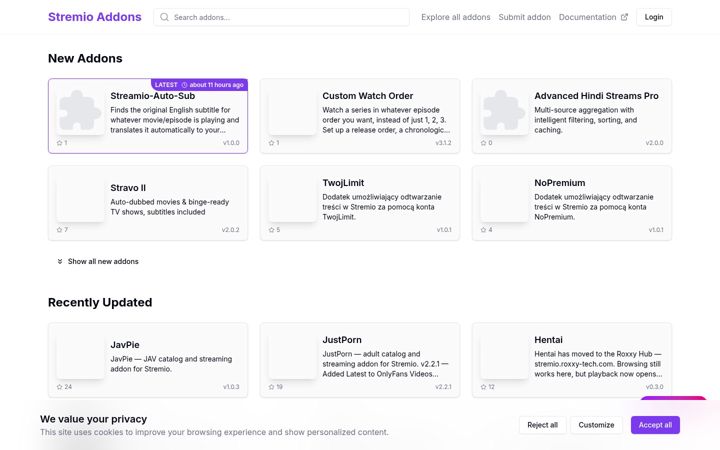This screenshot has height=450, width=720.
Task: Click the Login button
Action: click(x=654, y=17)
